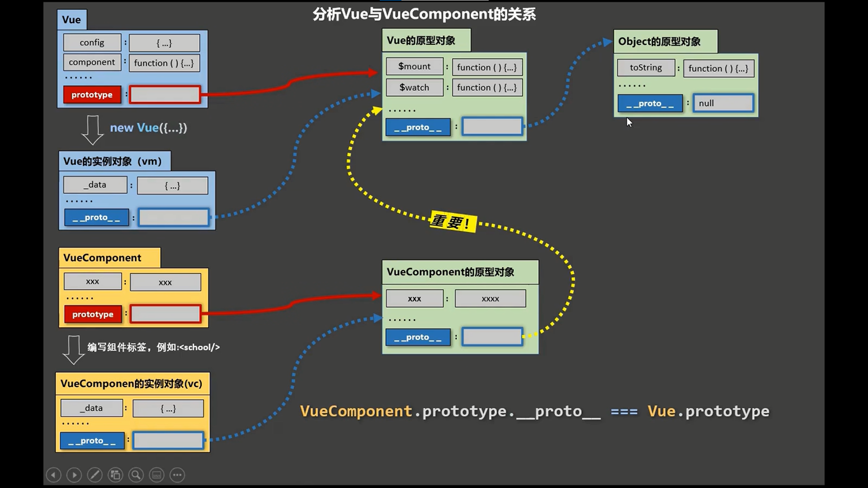Go to the previous slide
This screenshot has width=868, height=488.
(x=53, y=475)
